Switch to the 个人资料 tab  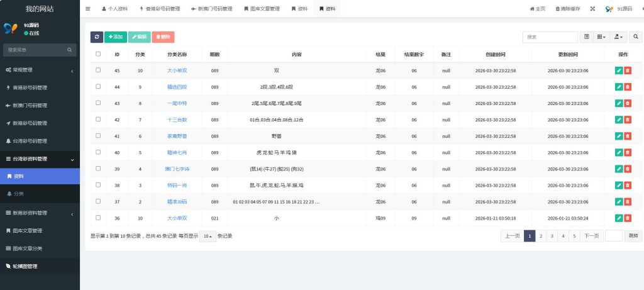click(114, 9)
